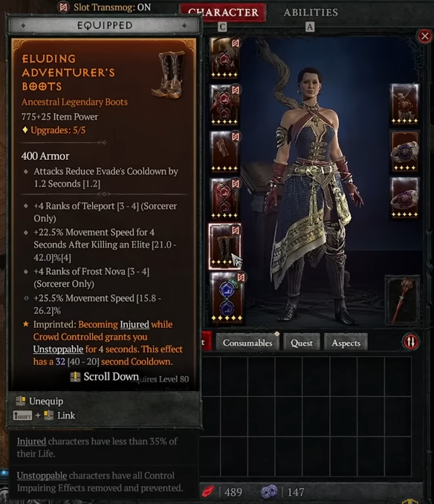Open the Consumables inventory tab
Screen dimensions: 434x504
pyautogui.click(x=247, y=343)
